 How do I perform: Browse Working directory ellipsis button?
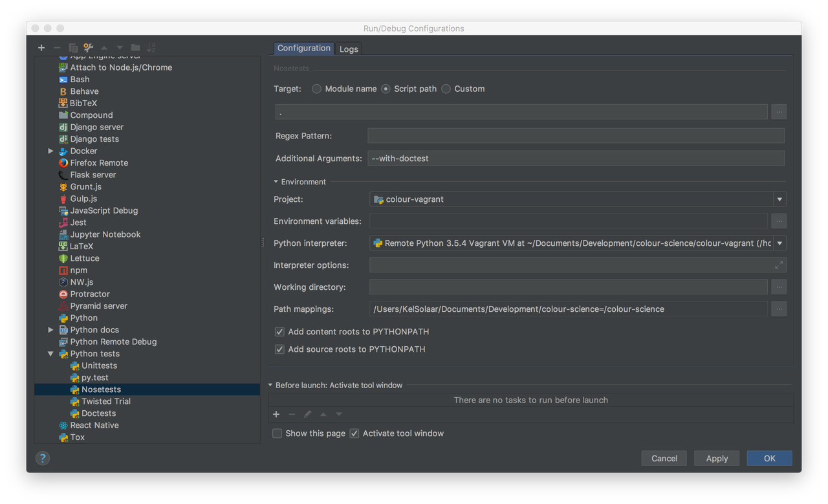pyautogui.click(x=779, y=287)
